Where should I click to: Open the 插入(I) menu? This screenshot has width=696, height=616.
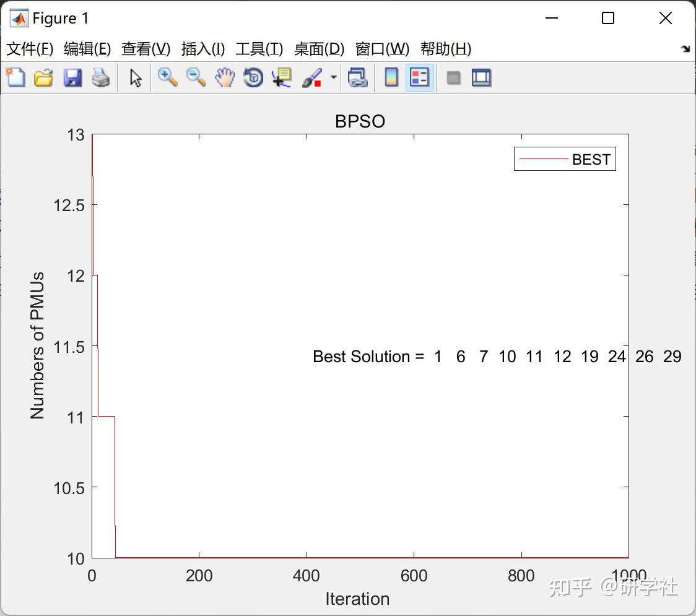click(x=202, y=49)
